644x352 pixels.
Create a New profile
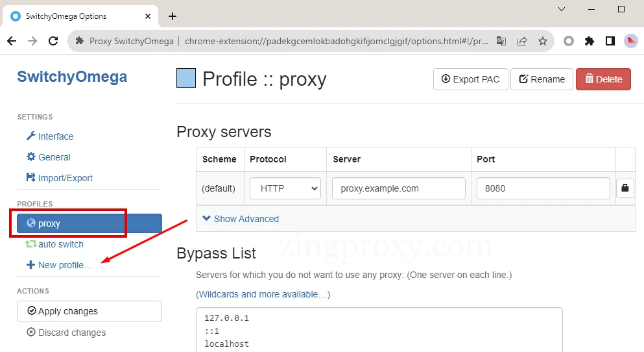coord(59,265)
